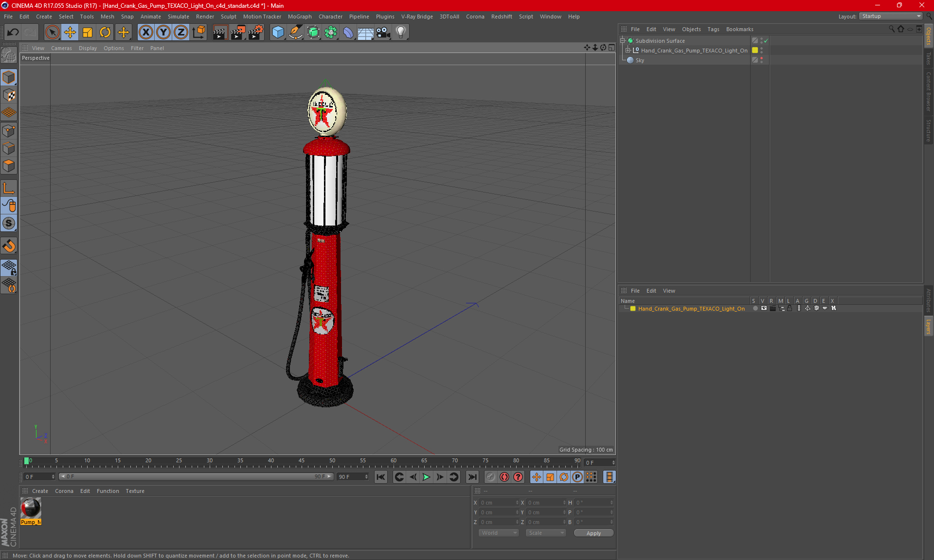Open the World coordinate dropdown
This screenshot has width=934, height=560.
click(x=499, y=533)
